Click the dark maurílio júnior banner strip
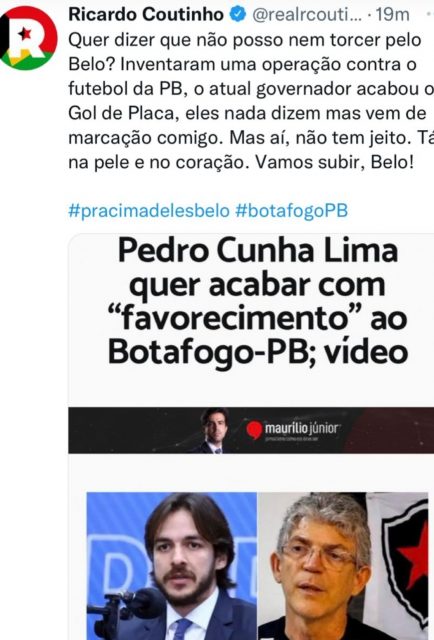The image size is (434, 640). coord(251,431)
